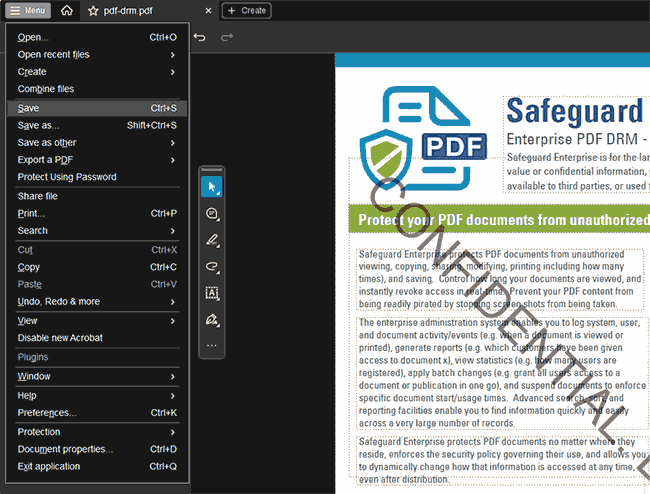Open Document properties...
The image size is (650, 494).
(97, 449)
